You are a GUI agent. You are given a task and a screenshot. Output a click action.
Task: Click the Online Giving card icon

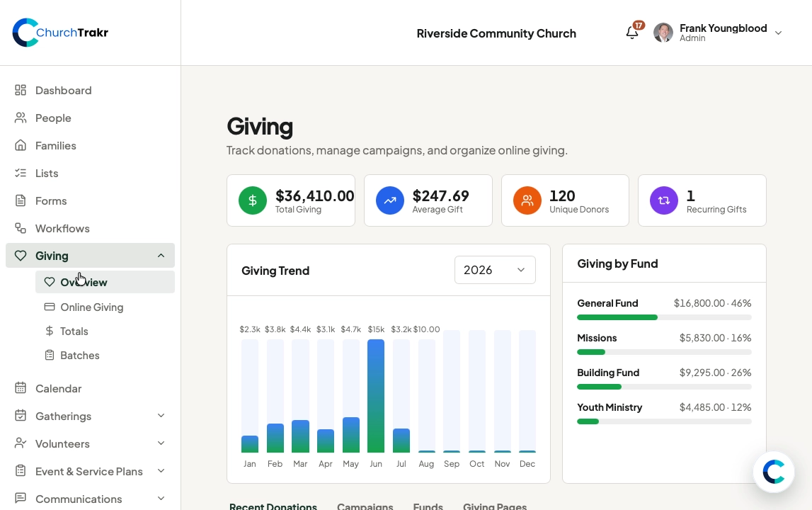point(49,307)
